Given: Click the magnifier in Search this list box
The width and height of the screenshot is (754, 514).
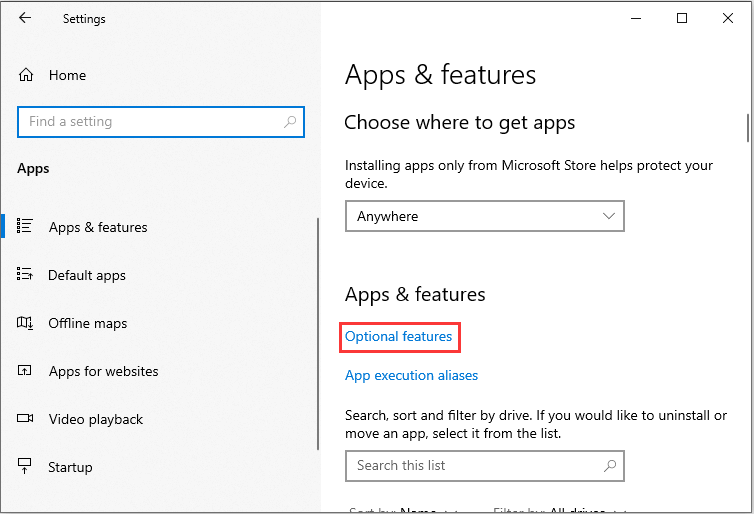Looking at the screenshot, I should (609, 466).
